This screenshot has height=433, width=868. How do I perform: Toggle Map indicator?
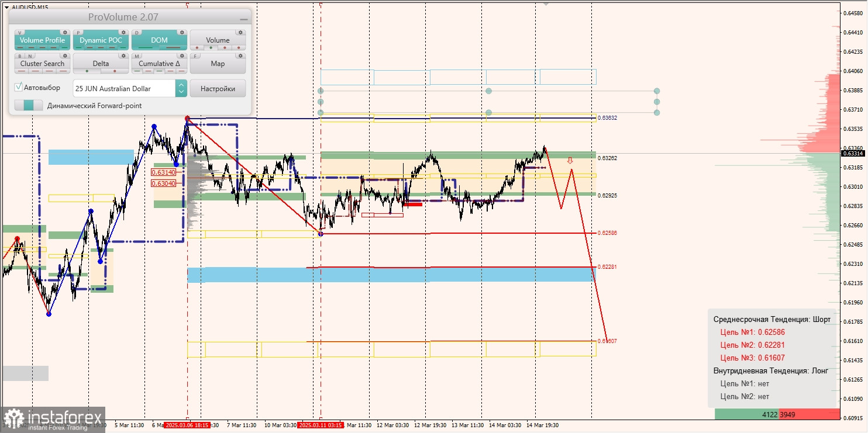pyautogui.click(x=218, y=64)
